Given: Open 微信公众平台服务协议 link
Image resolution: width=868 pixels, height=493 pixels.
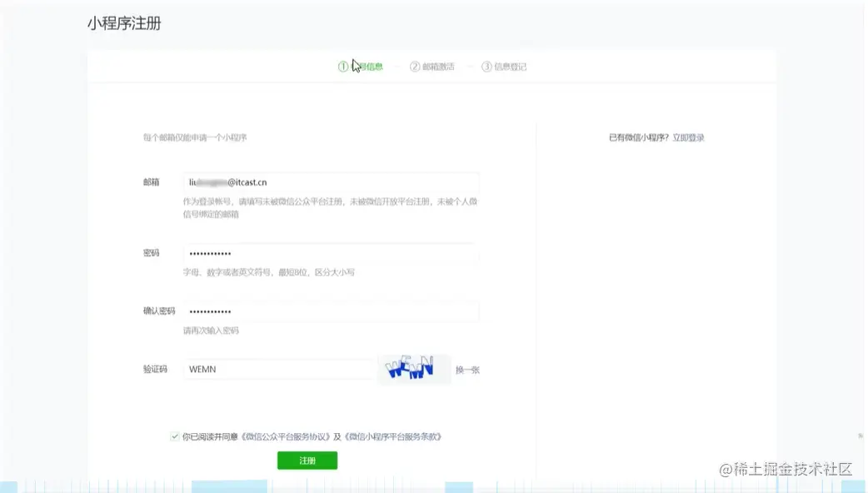Looking at the screenshot, I should tap(286, 436).
